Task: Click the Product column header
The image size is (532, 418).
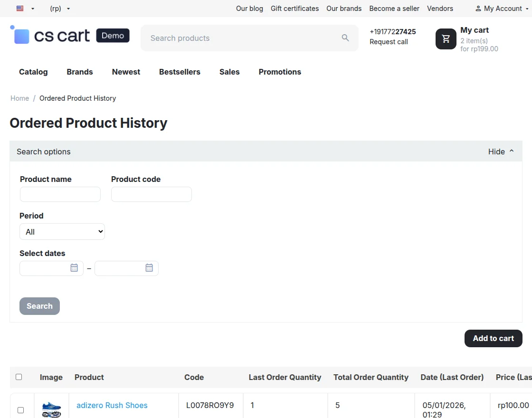Action: coord(89,377)
